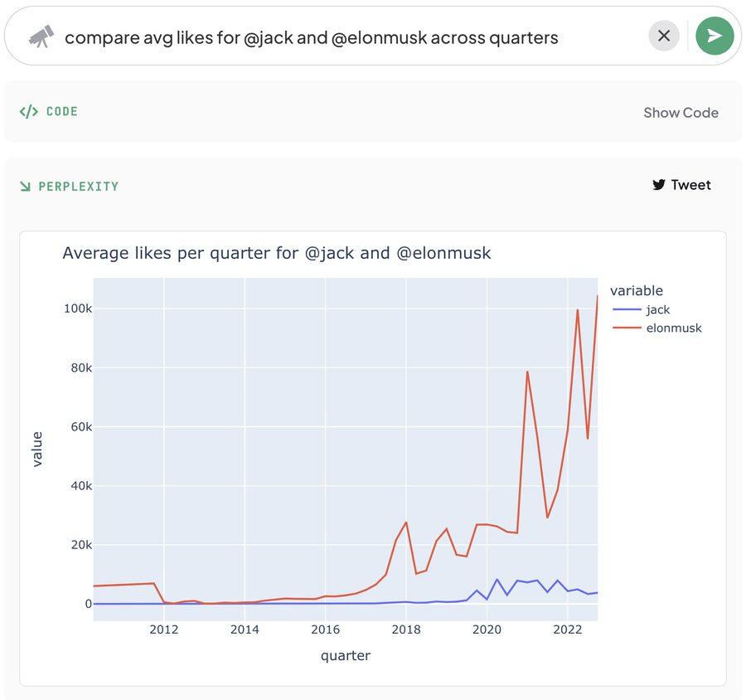
Task: Click the blue jack legend line swatch
Action: (627, 309)
